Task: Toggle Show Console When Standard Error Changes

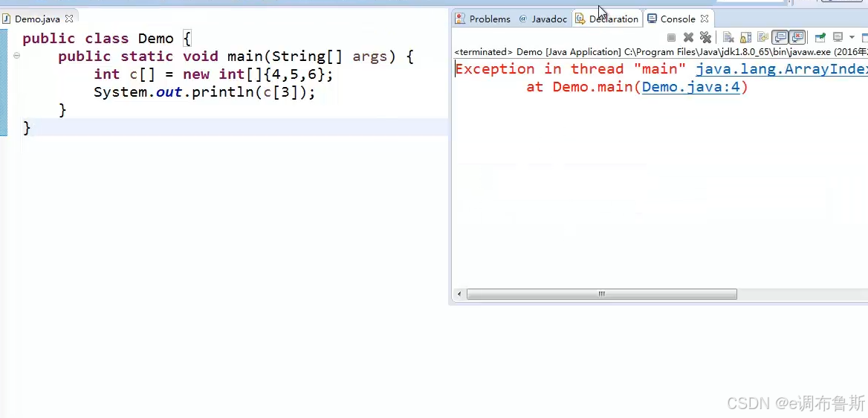Action: [797, 37]
